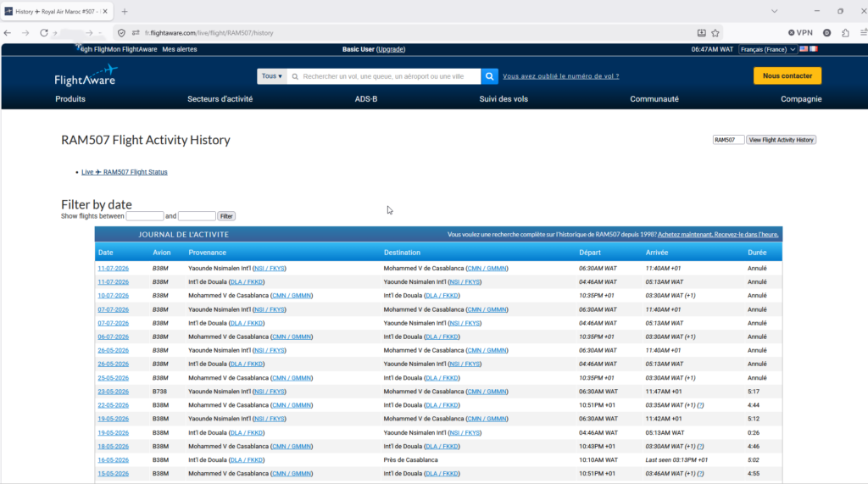
Task: Click the browser forward arrow
Action: click(x=25, y=33)
